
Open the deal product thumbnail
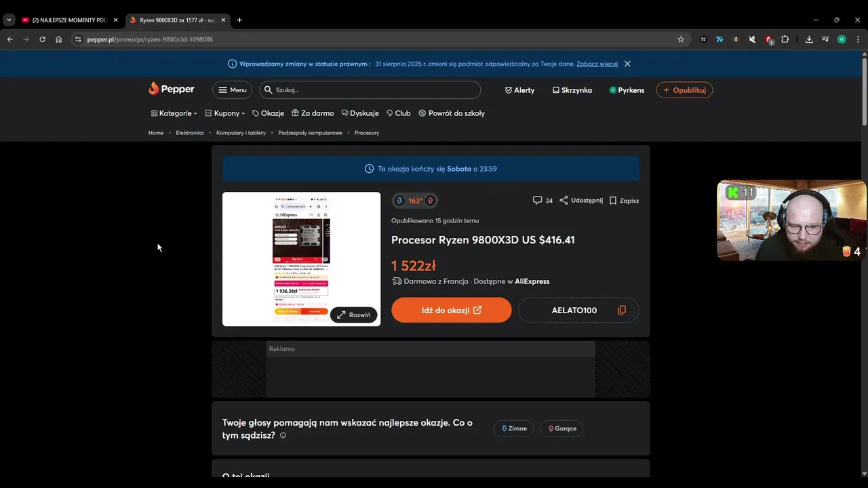point(301,259)
